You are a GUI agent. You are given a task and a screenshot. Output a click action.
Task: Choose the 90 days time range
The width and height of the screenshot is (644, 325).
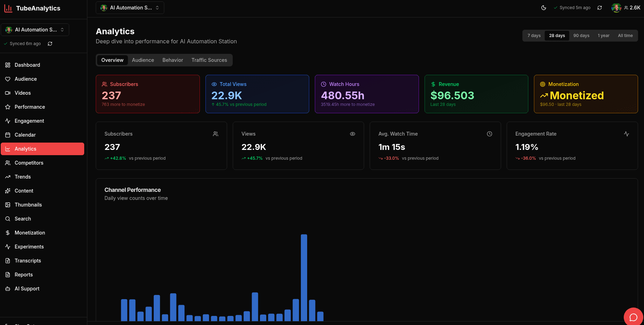coord(581,35)
